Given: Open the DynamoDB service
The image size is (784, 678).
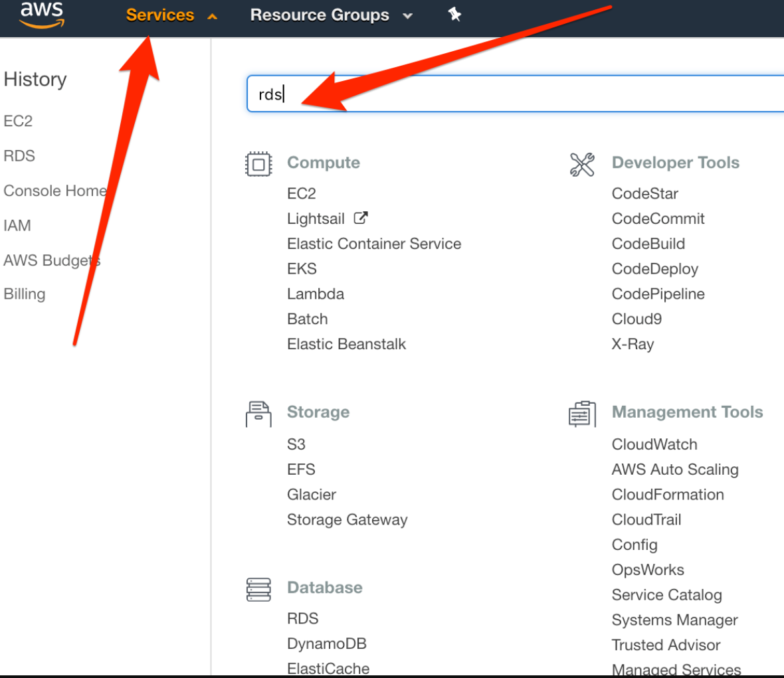Looking at the screenshot, I should [326, 643].
